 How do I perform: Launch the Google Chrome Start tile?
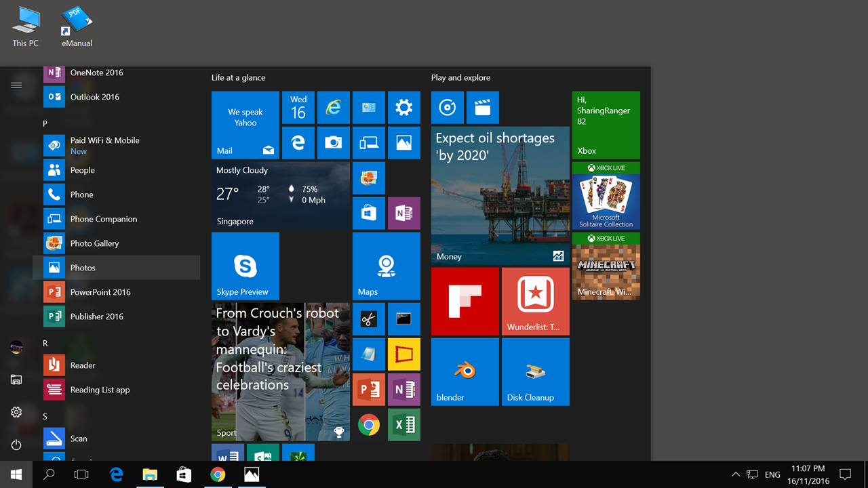[x=369, y=425]
